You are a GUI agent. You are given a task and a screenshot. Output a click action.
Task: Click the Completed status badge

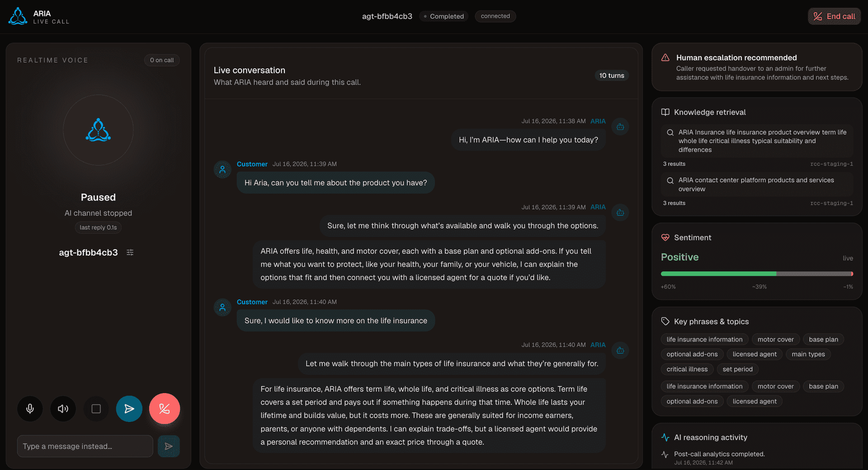point(443,16)
